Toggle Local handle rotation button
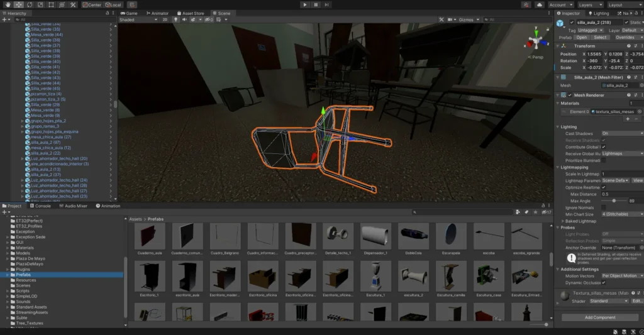The image size is (644, 335). click(113, 4)
